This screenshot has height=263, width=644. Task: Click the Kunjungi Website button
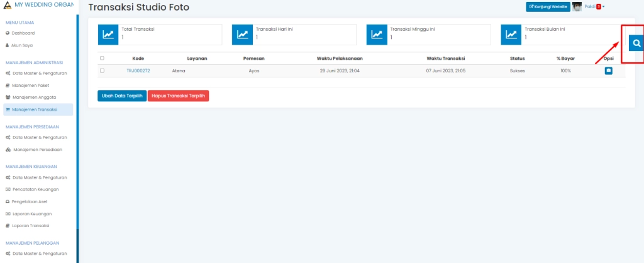click(x=547, y=7)
